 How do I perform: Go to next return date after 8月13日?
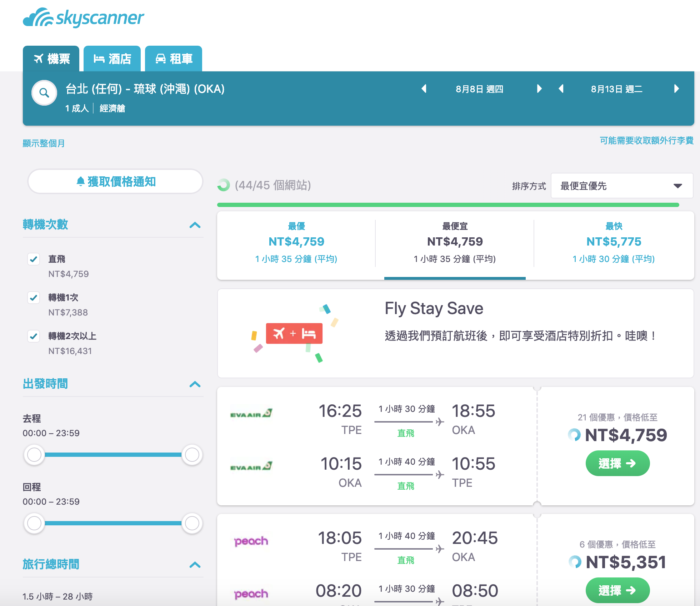pos(676,89)
